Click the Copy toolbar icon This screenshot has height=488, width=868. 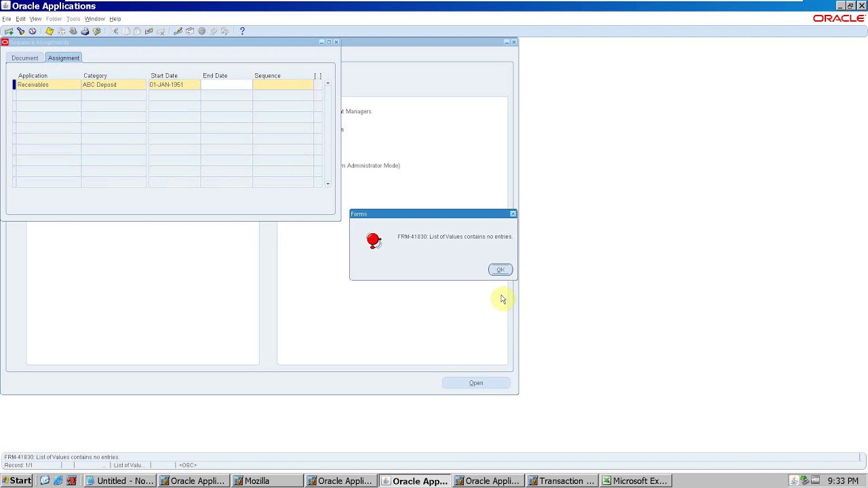tap(126, 31)
